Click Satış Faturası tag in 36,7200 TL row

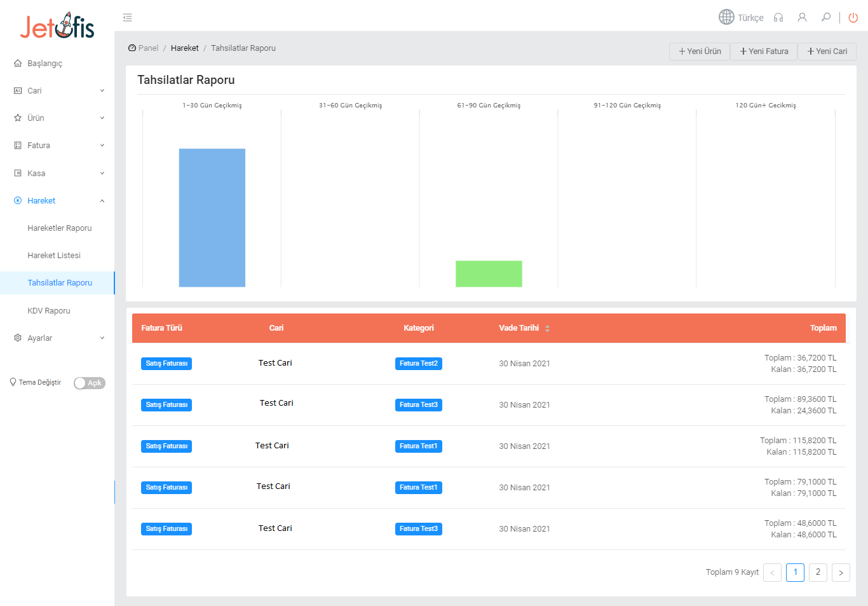coord(166,364)
